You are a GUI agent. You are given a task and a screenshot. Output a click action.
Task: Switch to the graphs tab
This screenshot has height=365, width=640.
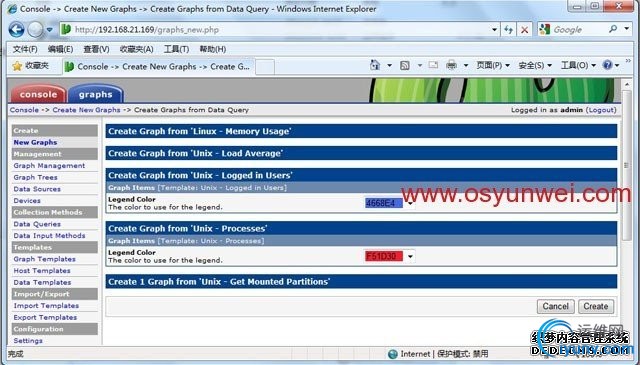[96, 94]
